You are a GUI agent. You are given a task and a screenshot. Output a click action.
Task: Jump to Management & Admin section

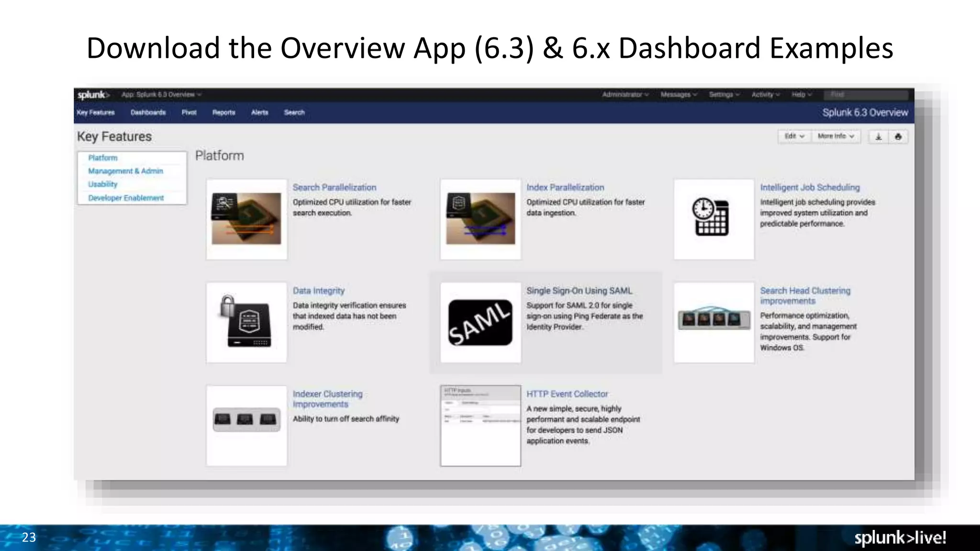tap(125, 171)
